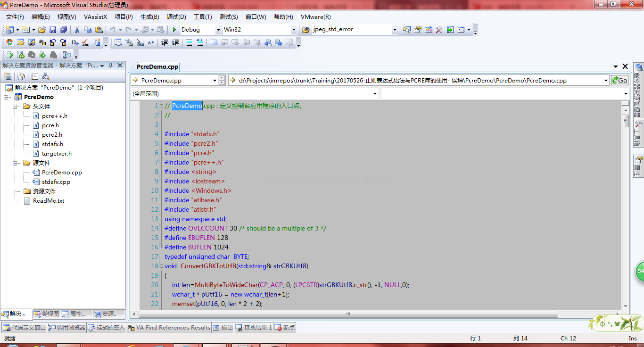Expand the 全局范围 scope dropdown
644x347 pixels.
pos(375,94)
